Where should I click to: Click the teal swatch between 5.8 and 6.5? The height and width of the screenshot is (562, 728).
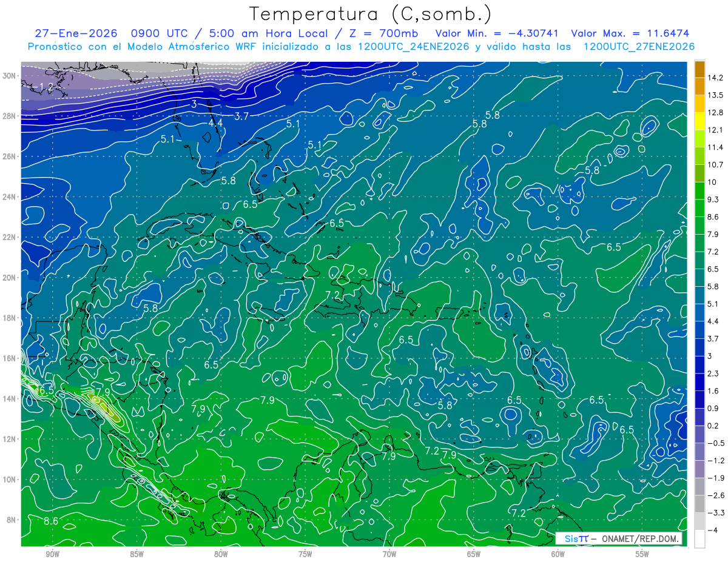[699, 277]
